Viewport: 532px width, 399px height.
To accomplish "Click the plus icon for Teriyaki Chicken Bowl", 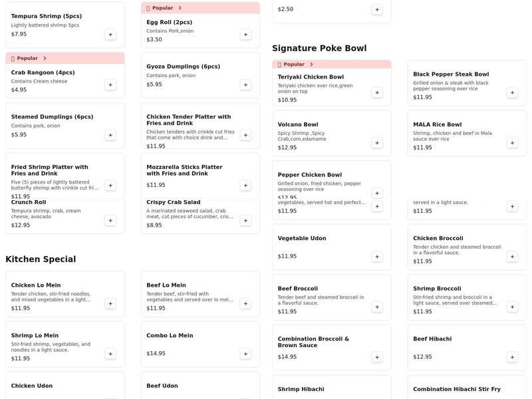I will tap(378, 92).
